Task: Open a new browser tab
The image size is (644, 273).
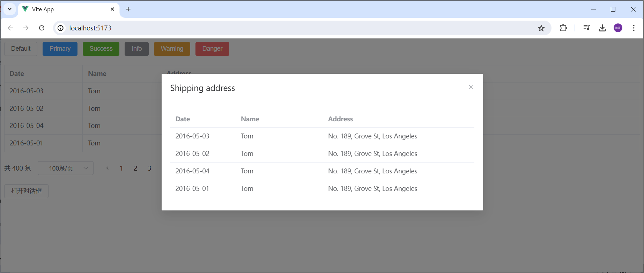Action: [128, 9]
